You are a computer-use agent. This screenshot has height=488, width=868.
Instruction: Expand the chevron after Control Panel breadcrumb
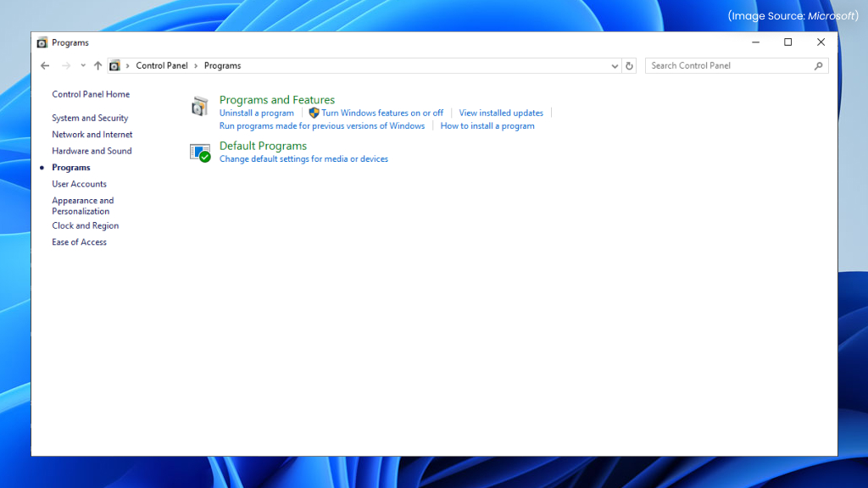point(196,65)
